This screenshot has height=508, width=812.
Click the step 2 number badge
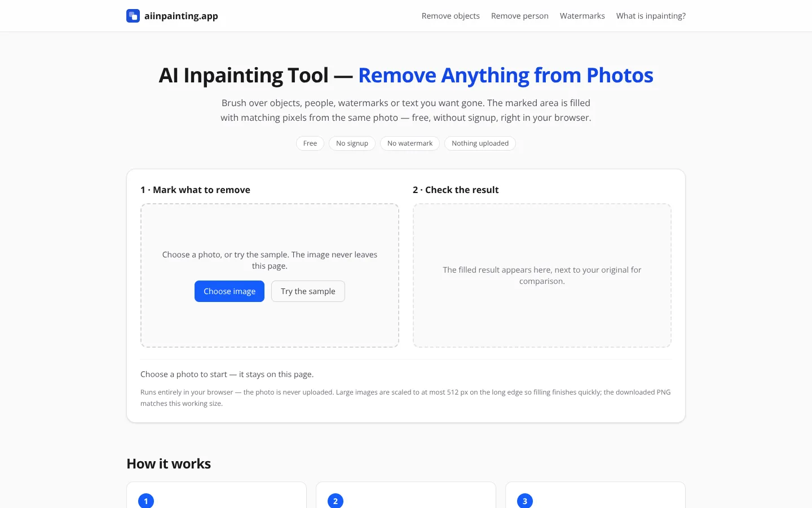(336, 501)
